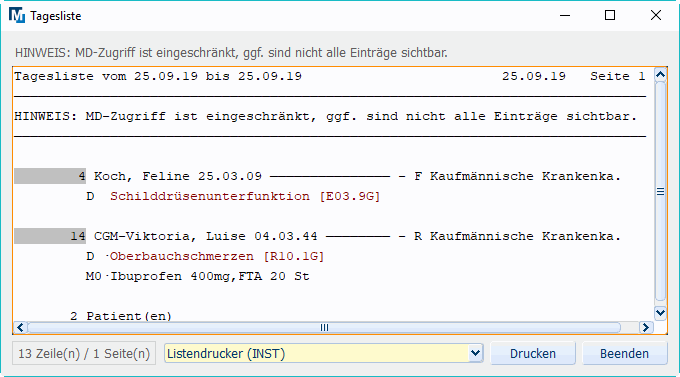This screenshot has height=377, width=680.
Task: Click the horizontal scrollbar right arrow
Action: (646, 328)
